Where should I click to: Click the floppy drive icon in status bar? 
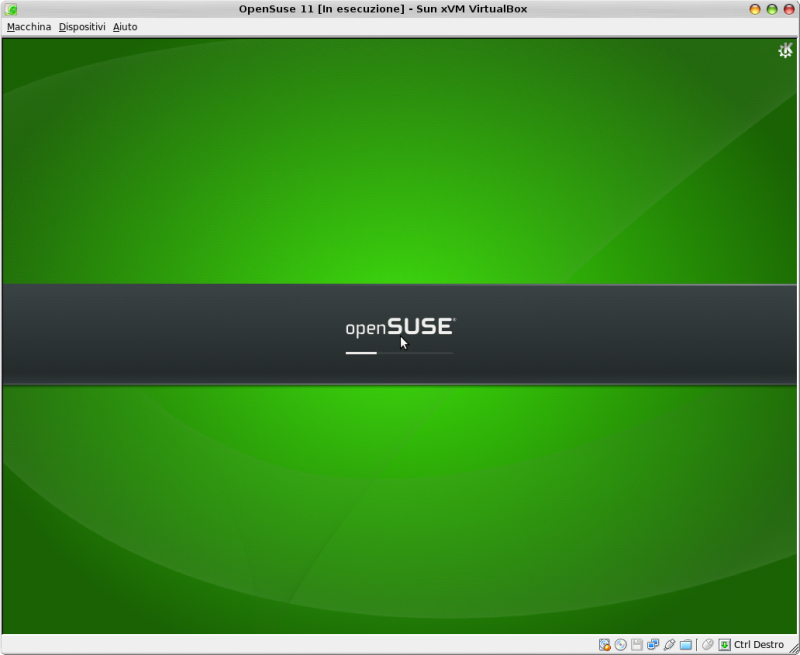[636, 644]
